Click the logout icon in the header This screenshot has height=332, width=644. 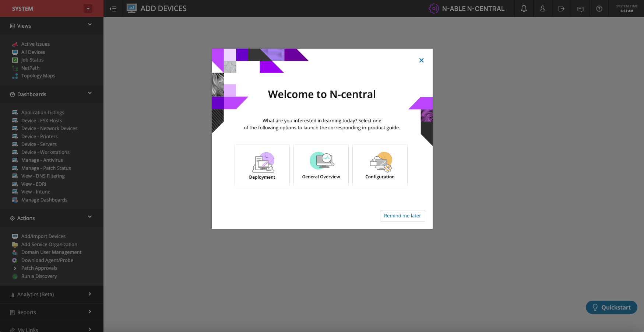pyautogui.click(x=561, y=8)
